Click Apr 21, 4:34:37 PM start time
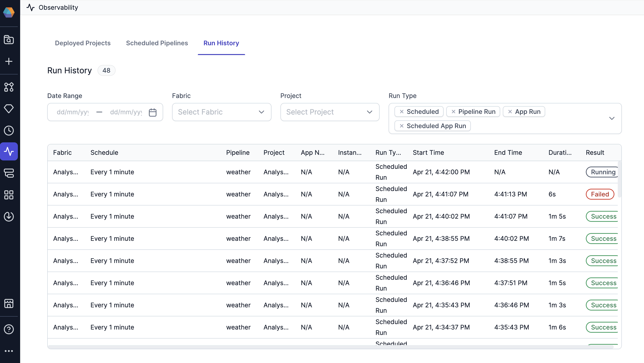 (x=441, y=327)
